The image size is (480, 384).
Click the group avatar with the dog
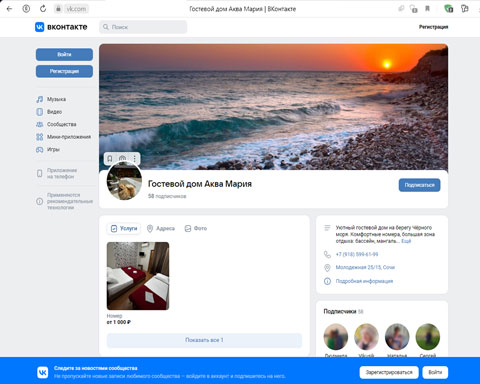click(124, 181)
